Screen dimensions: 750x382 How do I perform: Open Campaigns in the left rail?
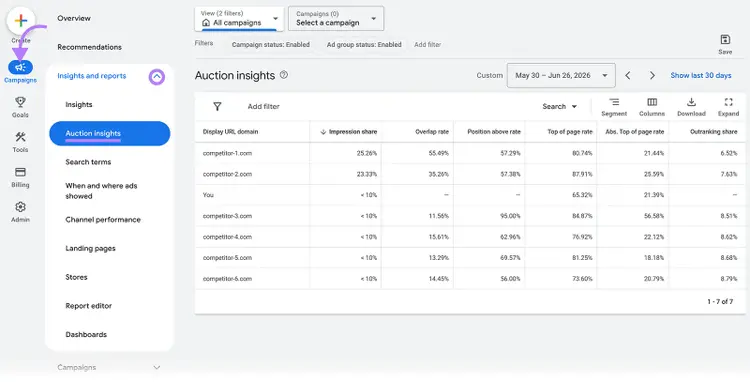click(20, 72)
